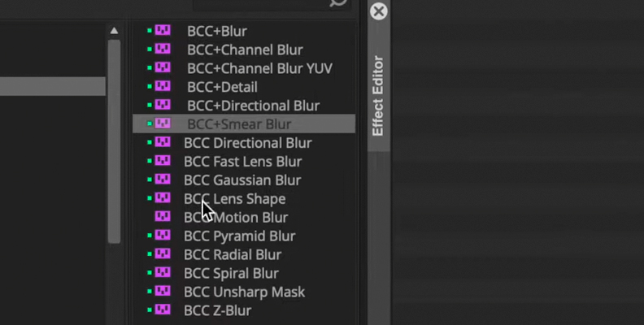Click the icon next to BCC Gaussian Blur
644x325 pixels.
[163, 180]
